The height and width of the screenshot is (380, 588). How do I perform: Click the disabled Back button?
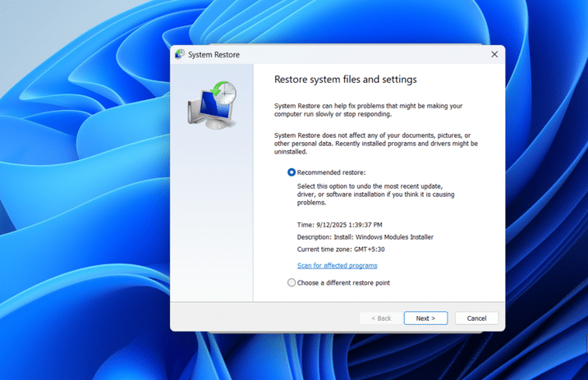click(x=381, y=318)
